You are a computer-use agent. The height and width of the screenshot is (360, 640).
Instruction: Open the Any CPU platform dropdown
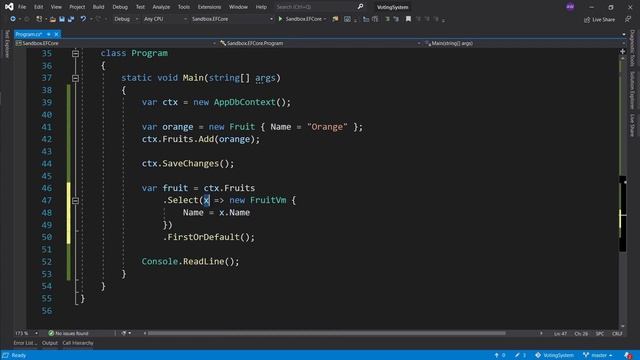click(x=165, y=19)
